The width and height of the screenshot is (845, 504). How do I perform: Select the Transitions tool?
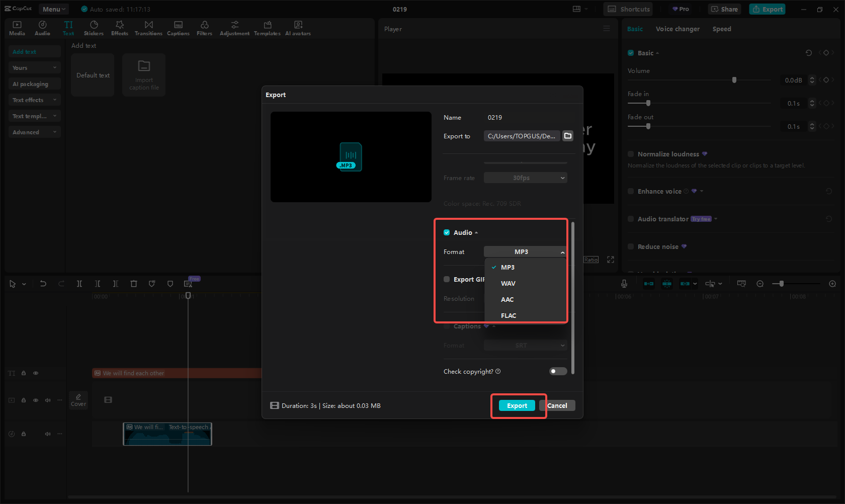(x=148, y=28)
